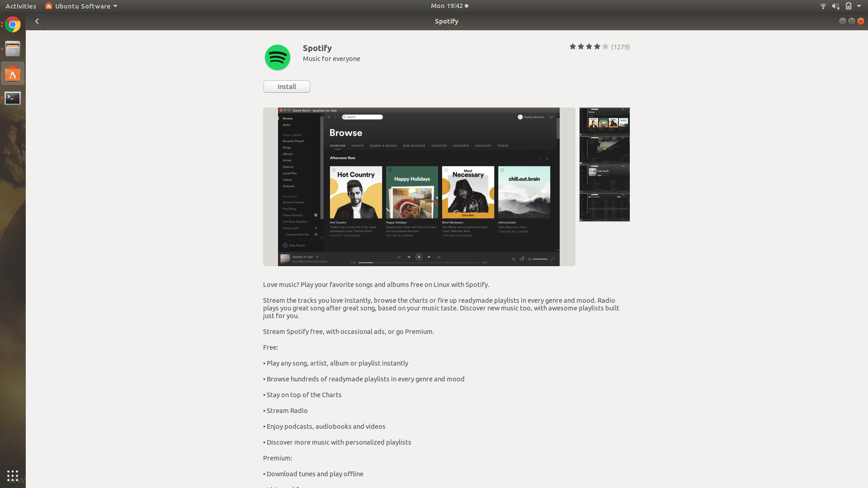Open the Terminal from the dock
Image resolution: width=868 pixels, height=488 pixels.
pyautogui.click(x=12, y=98)
